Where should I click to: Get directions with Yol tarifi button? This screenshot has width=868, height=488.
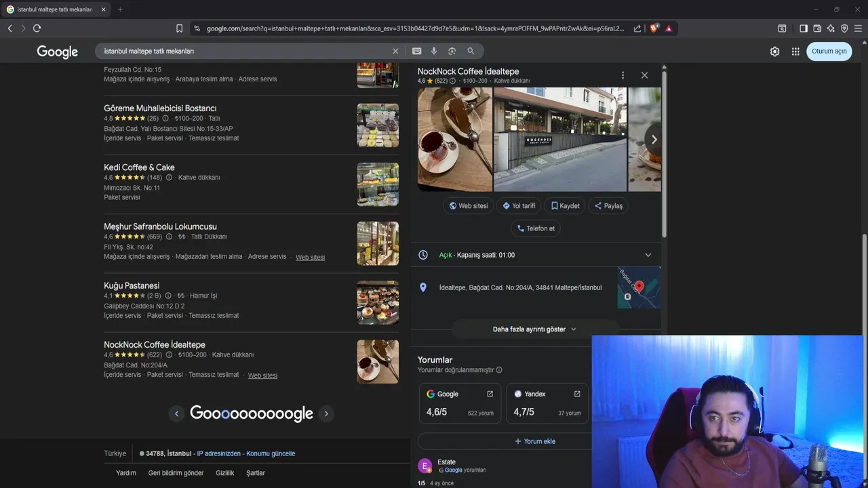(x=519, y=206)
